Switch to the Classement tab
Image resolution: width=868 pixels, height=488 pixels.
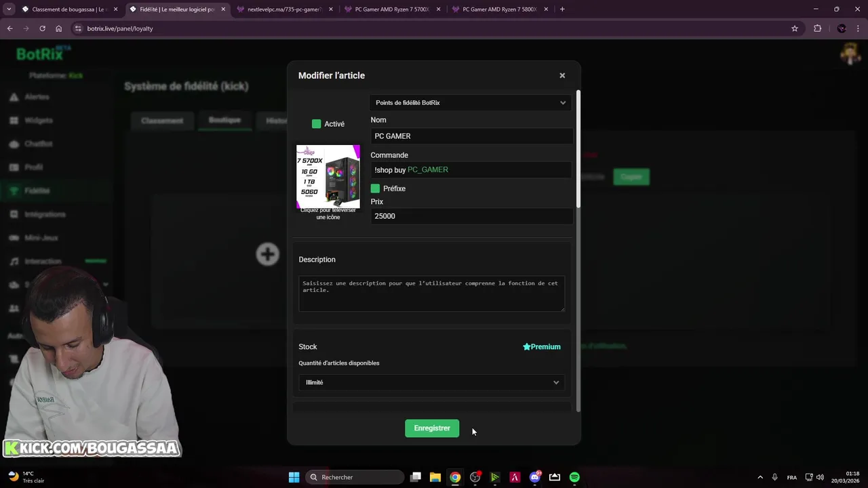coord(162,121)
